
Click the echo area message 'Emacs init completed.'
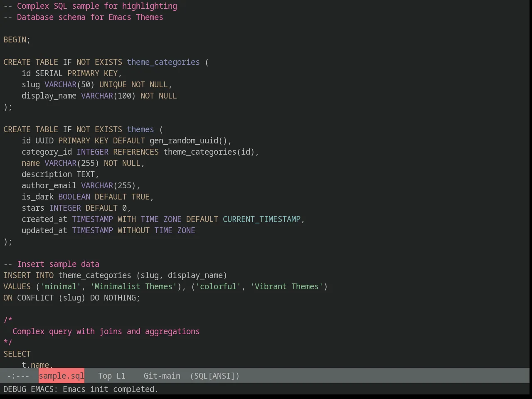coord(111,389)
